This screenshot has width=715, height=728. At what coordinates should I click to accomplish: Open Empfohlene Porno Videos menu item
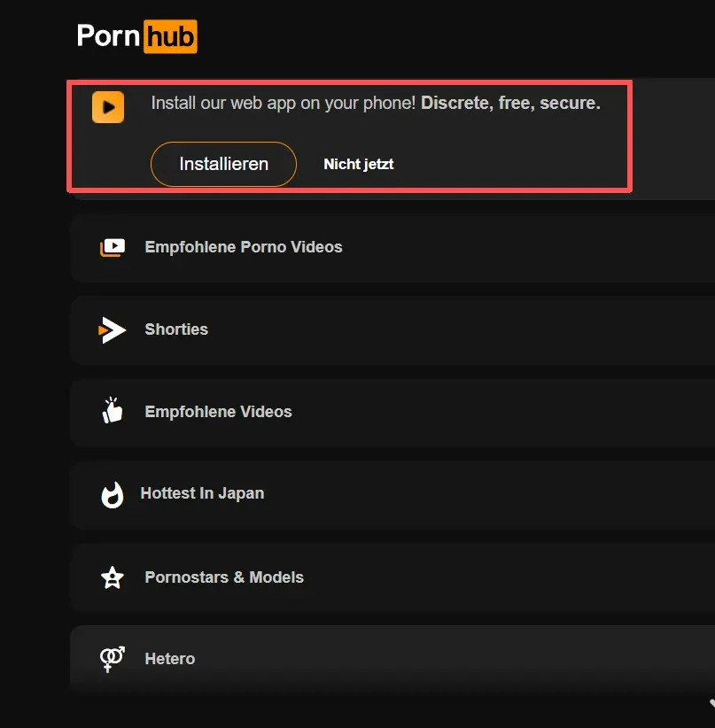coord(392,247)
